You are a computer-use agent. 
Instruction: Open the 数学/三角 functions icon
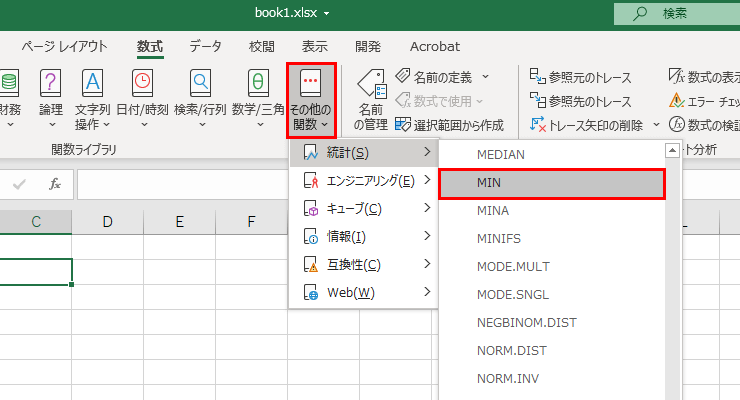[x=258, y=83]
